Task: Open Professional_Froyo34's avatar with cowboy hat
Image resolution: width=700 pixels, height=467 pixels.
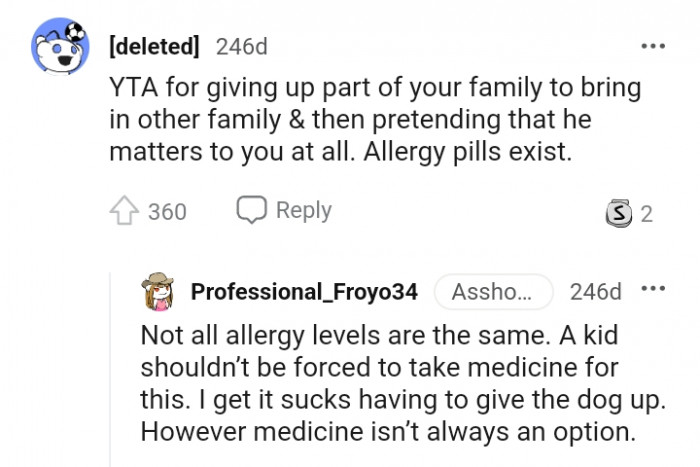Action: [x=160, y=291]
